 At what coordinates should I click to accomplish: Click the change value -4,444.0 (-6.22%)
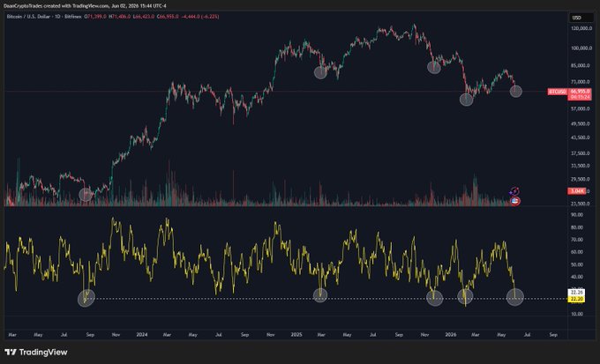click(199, 17)
